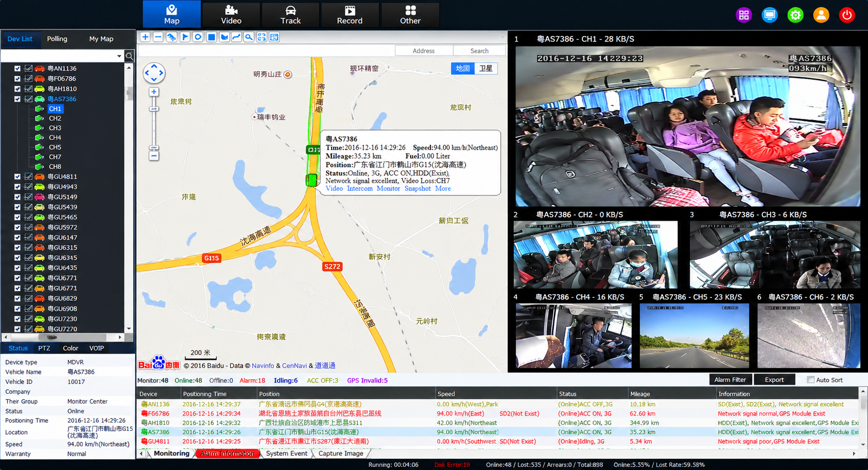Click the device tree vertical scrollbar thumb
Image resolution: width=868 pixels, height=470 pixels.
pyautogui.click(x=129, y=94)
